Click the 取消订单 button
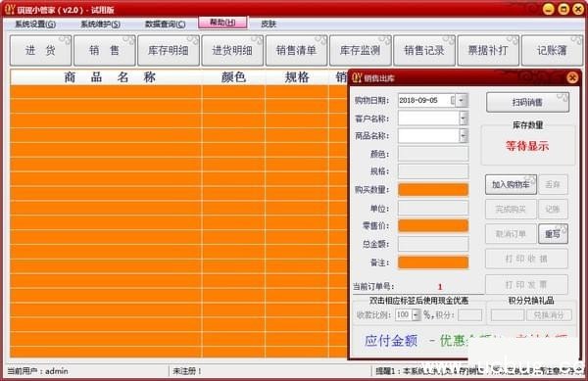This screenshot has width=588, height=381. pyautogui.click(x=511, y=234)
